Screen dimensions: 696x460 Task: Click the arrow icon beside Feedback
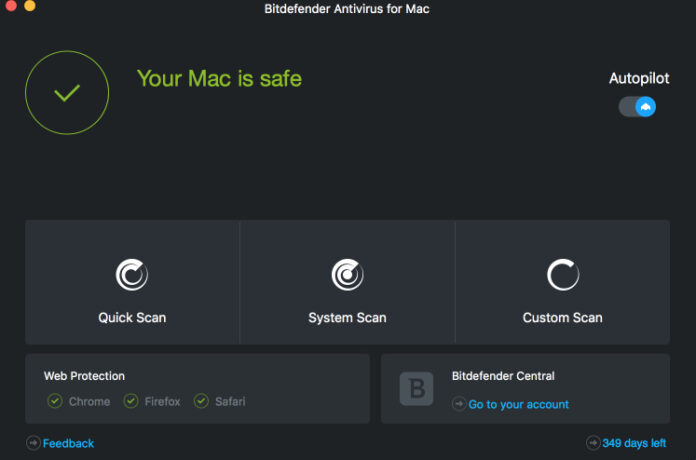point(33,443)
